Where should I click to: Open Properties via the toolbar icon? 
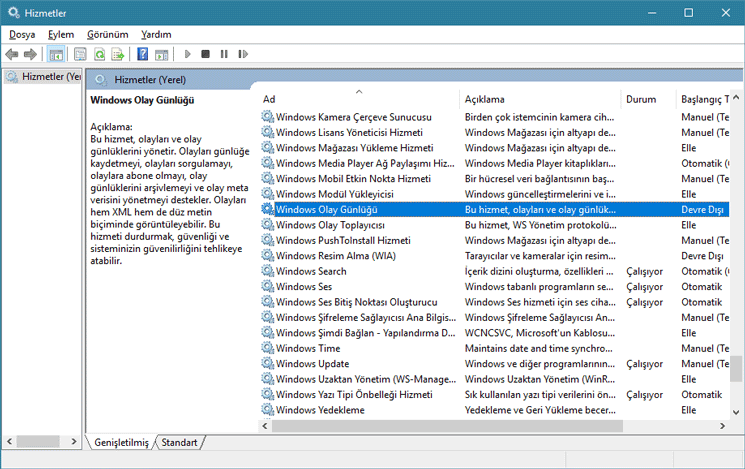80,54
